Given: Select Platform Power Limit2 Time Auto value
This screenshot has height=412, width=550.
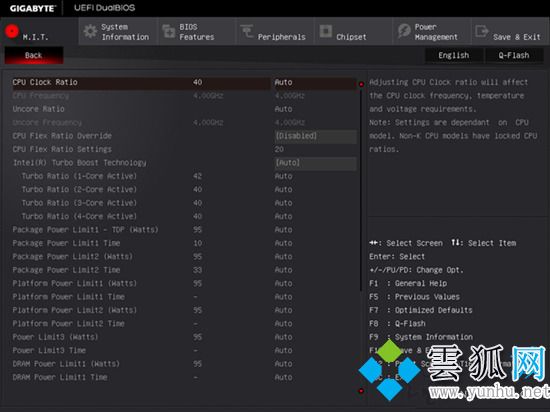Looking at the screenshot, I should [x=283, y=324].
